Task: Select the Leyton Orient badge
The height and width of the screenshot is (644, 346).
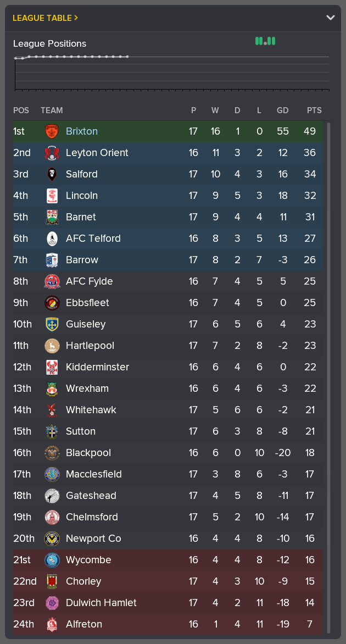Action: (52, 153)
